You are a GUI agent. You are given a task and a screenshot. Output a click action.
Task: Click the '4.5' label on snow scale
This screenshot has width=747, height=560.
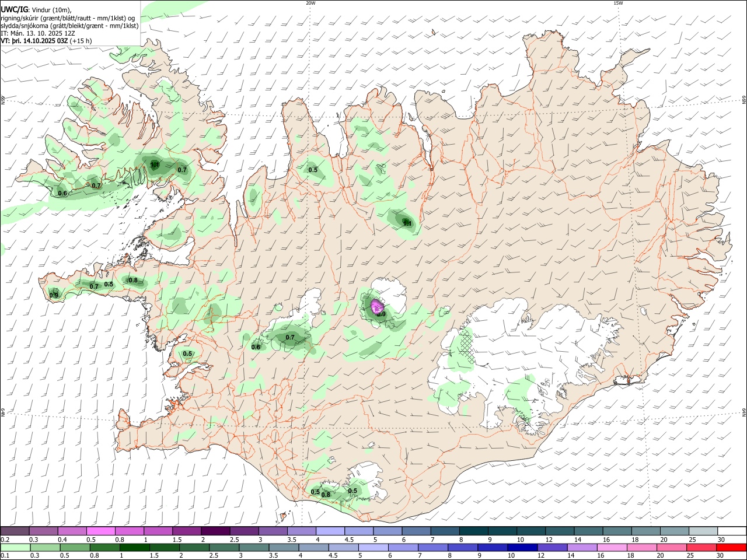tap(349, 540)
